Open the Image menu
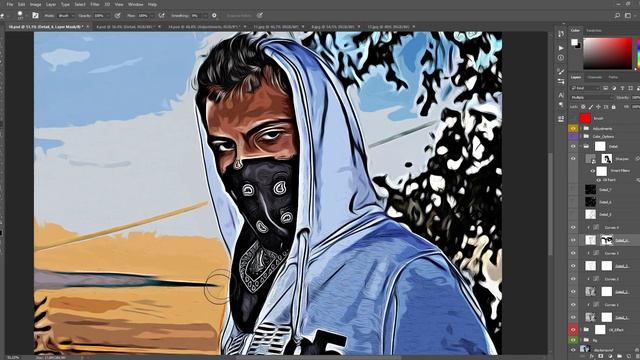 [x=36, y=4]
